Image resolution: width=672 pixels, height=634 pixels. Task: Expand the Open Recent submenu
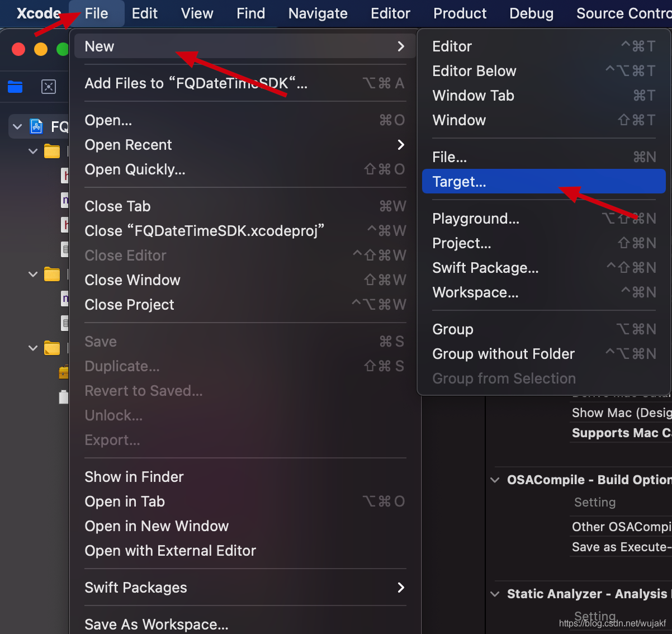(x=245, y=145)
